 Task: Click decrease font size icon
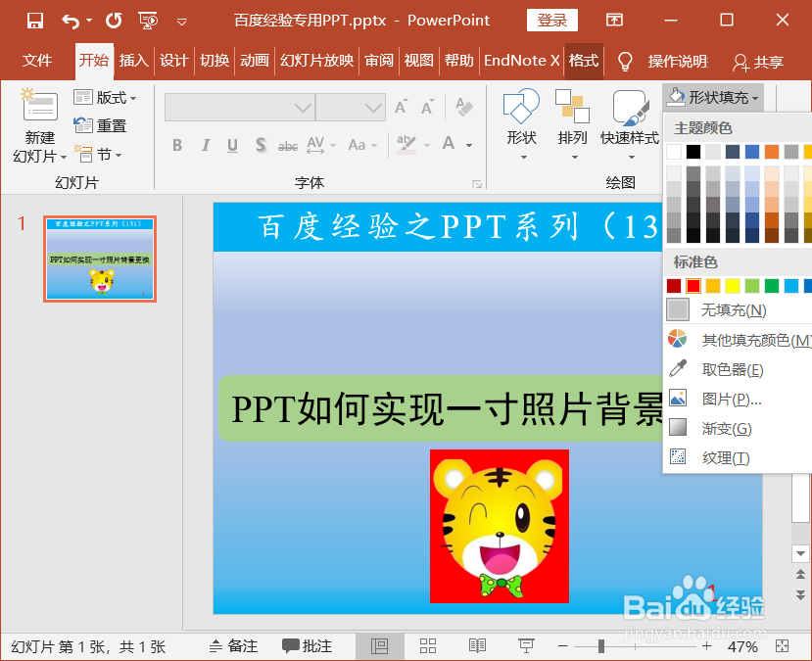[x=427, y=107]
